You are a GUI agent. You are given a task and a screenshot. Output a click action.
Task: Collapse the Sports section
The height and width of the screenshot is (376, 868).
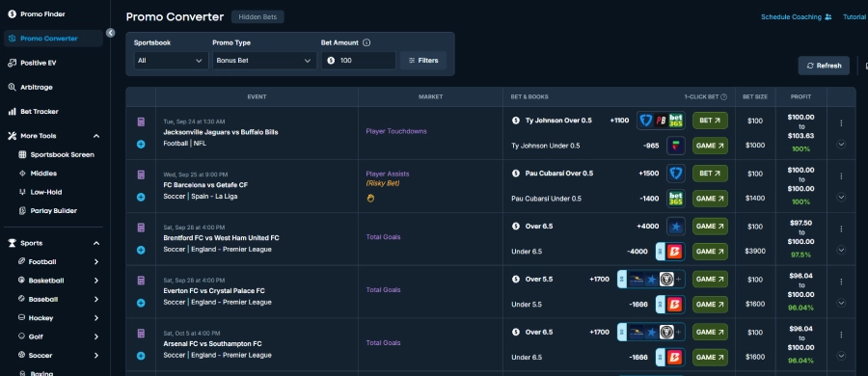coord(96,243)
